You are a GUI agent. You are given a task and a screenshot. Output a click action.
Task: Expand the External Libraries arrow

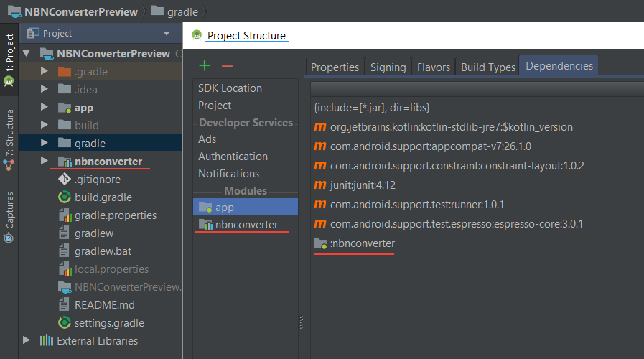pyautogui.click(x=27, y=340)
